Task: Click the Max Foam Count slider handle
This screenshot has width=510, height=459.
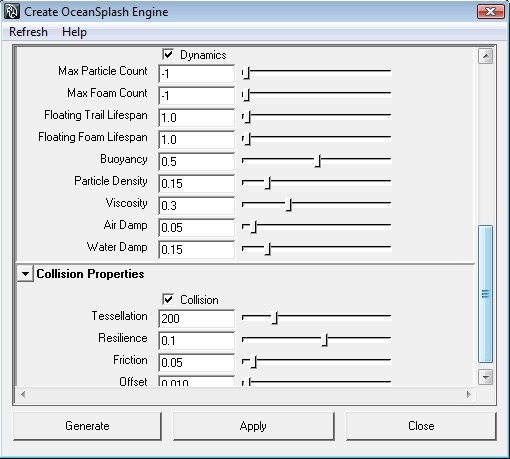Action: click(x=246, y=95)
